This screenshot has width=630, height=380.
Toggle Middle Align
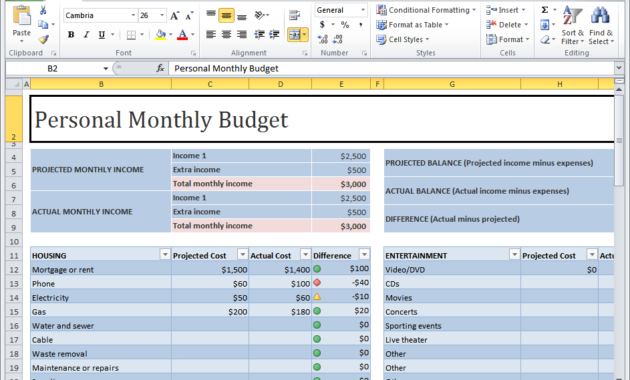click(226, 16)
